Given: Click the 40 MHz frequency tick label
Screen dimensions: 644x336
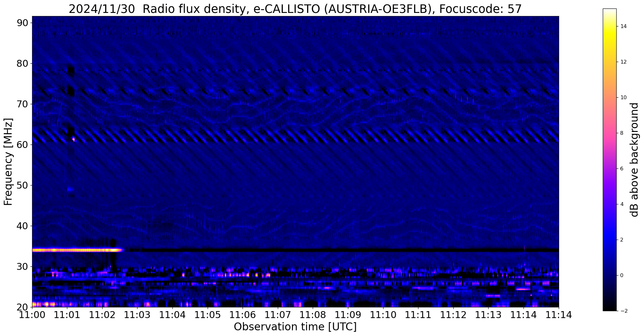Looking at the screenshot, I should [x=22, y=226].
